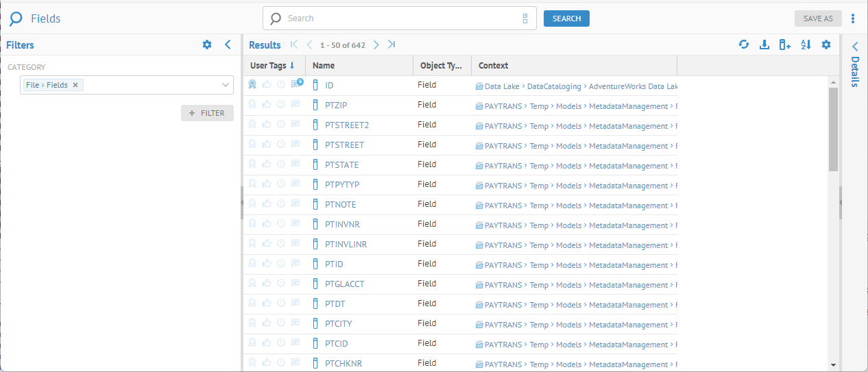Screen dimensions: 868x372
Task: Click the add column icon
Action: coord(785,45)
